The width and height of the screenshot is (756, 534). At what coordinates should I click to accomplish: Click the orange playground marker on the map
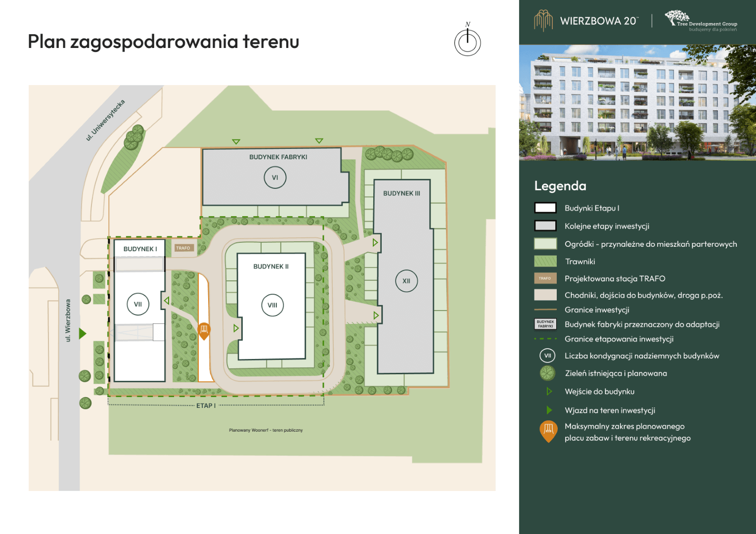pyautogui.click(x=204, y=330)
